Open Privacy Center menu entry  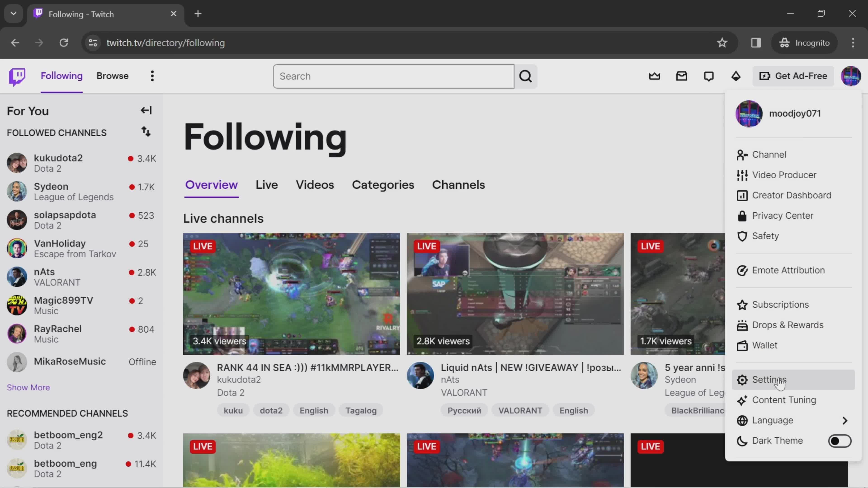(x=794, y=216)
